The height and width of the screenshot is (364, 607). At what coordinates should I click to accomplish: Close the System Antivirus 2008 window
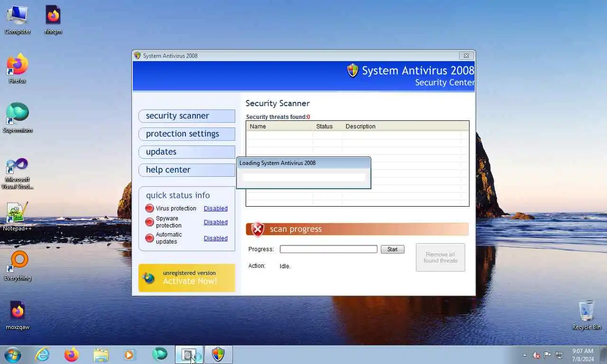click(466, 55)
